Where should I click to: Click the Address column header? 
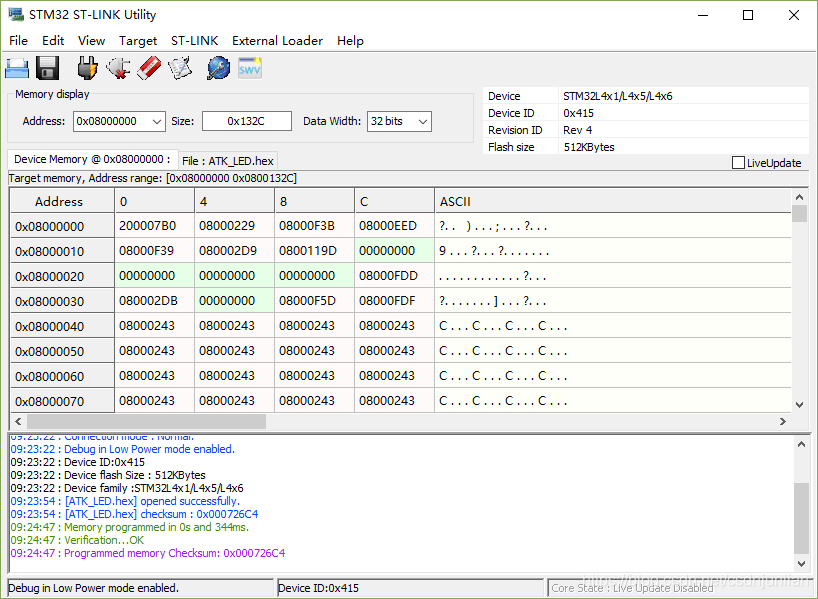[x=62, y=201]
